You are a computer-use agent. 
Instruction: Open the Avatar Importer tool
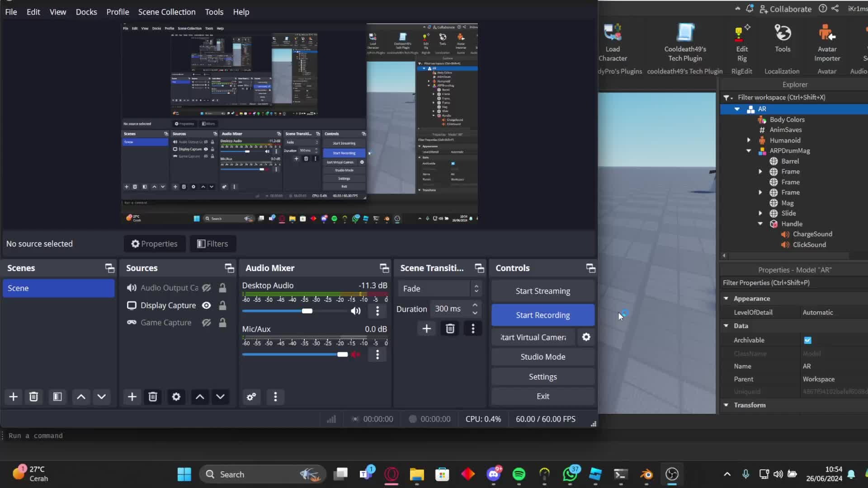tap(827, 43)
